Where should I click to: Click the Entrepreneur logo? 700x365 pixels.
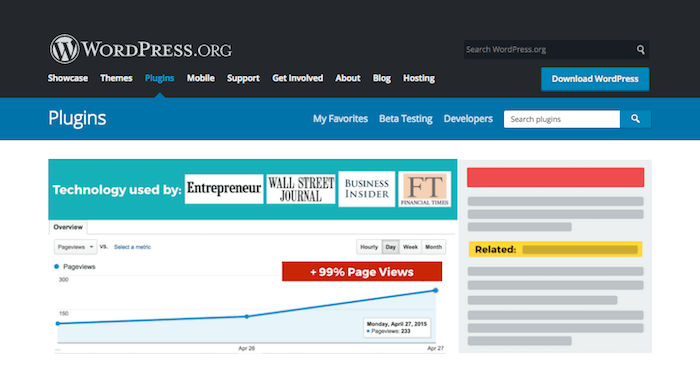(x=224, y=189)
